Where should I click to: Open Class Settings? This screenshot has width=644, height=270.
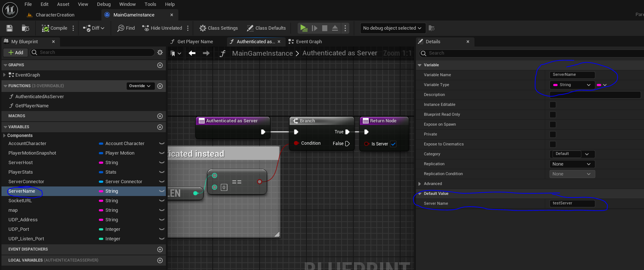tap(219, 28)
